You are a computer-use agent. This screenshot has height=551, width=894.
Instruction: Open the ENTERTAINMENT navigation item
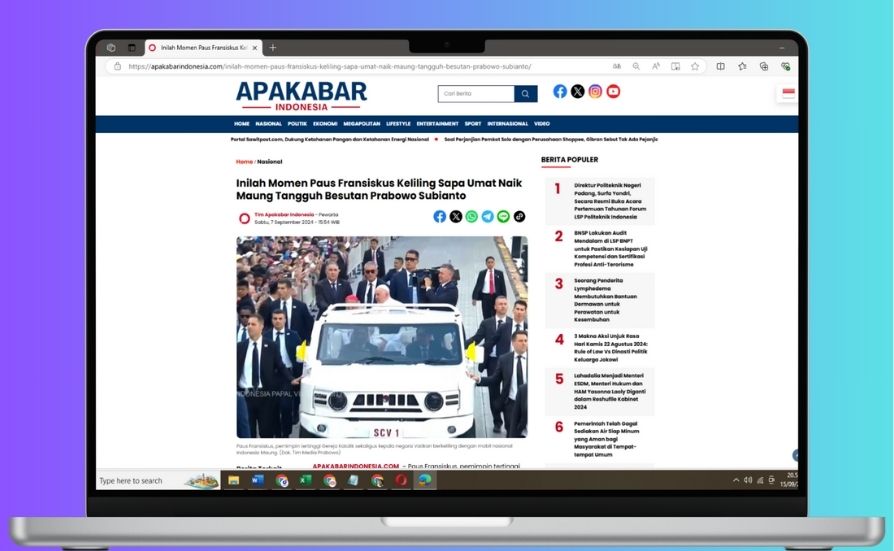pyautogui.click(x=437, y=124)
